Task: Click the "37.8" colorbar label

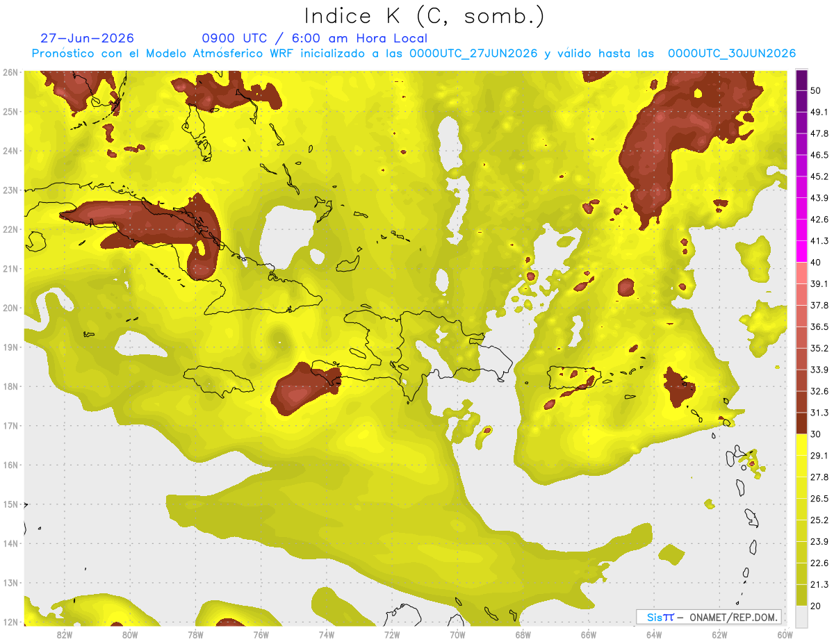Action: tap(819, 305)
